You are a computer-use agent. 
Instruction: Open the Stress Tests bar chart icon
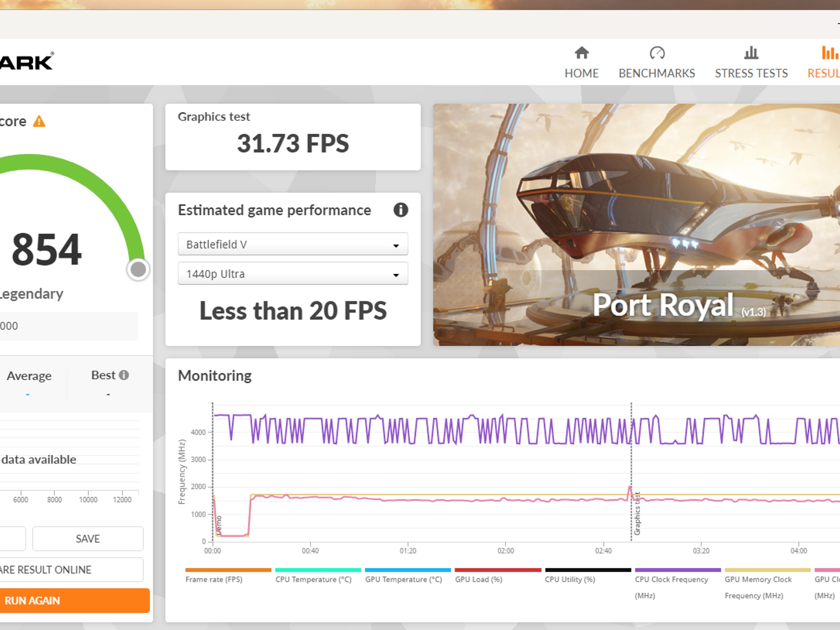click(x=751, y=53)
